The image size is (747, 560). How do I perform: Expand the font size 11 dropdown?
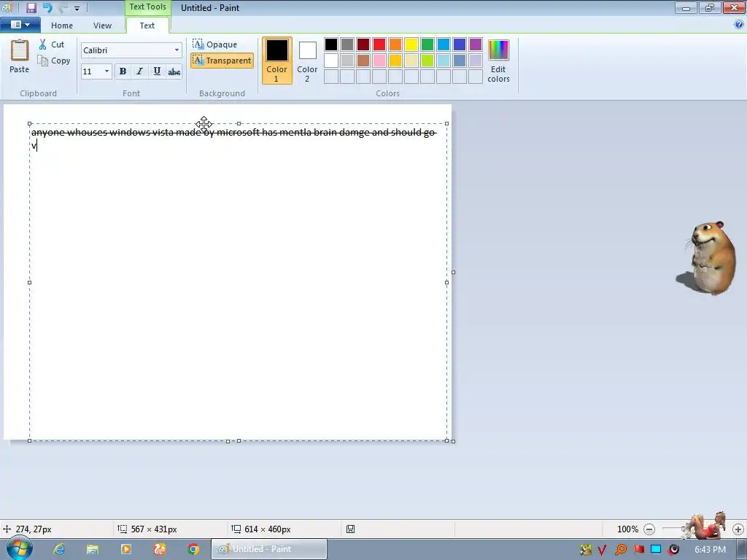107,71
